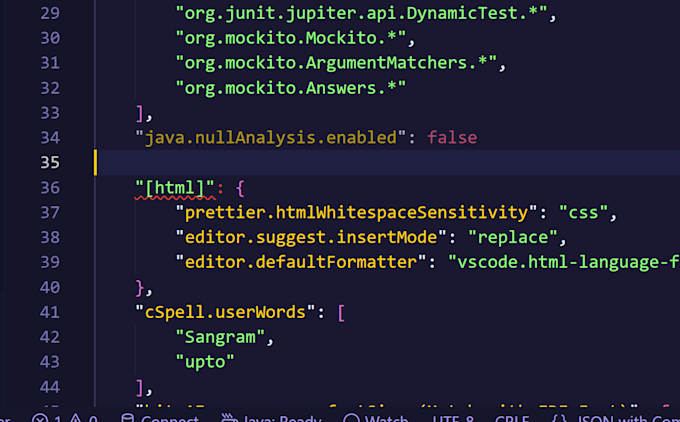The width and height of the screenshot is (680, 422).
Task: Click the opening brace after "[html]"
Action: click(241, 189)
